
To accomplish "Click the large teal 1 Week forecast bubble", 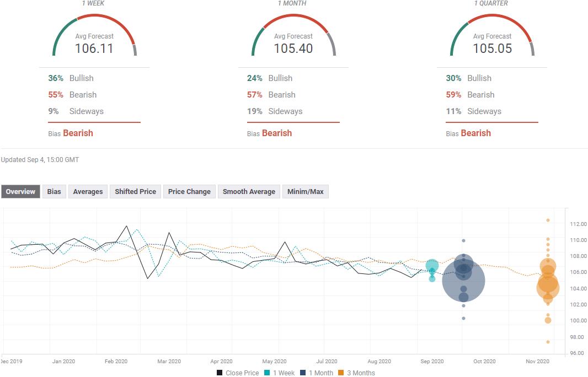I will [x=432, y=266].
